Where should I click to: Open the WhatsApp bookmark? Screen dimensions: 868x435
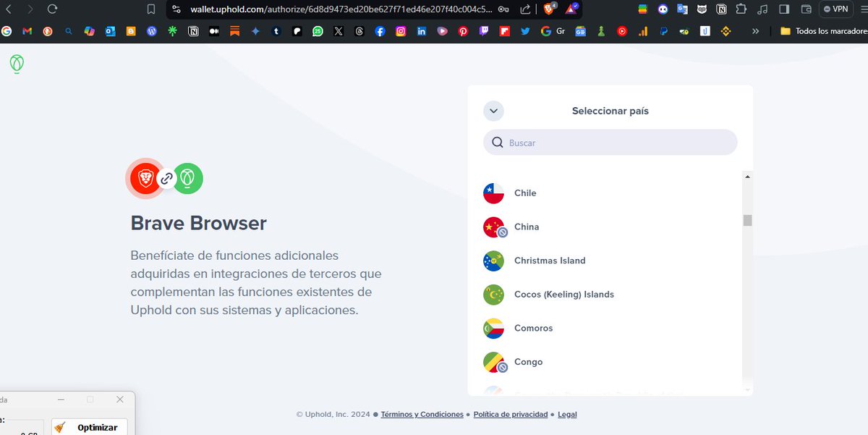[318, 32]
